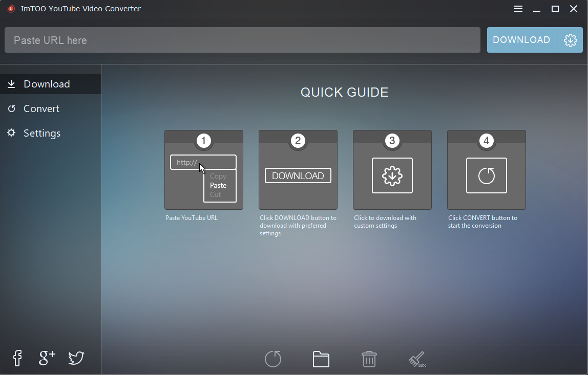
Task: Click the step 4 convert guide card
Action: [x=487, y=170]
